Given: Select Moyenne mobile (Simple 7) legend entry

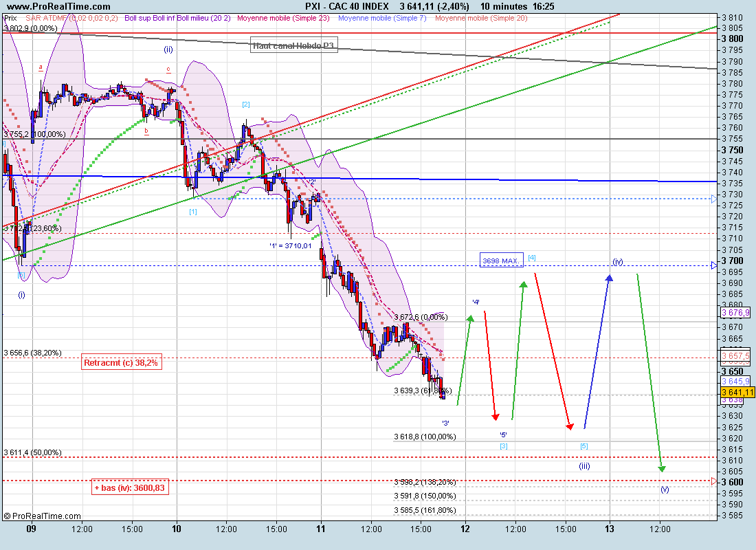Looking at the screenshot, I should [384, 17].
